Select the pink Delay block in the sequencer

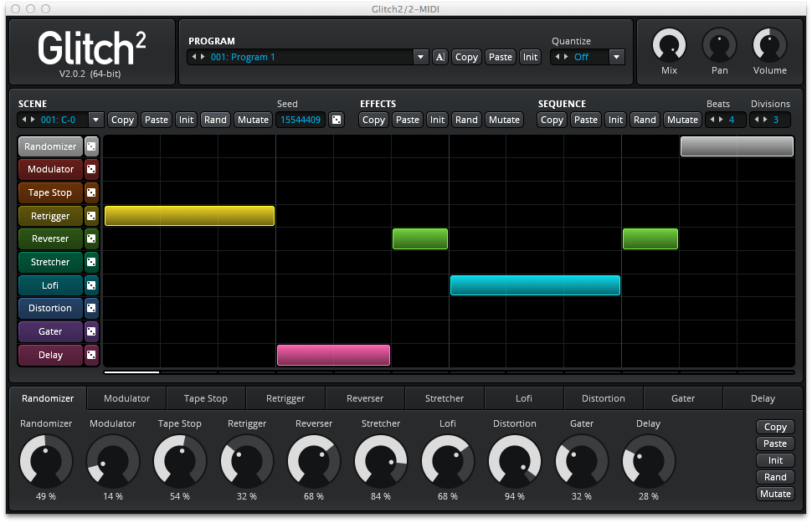coord(333,356)
